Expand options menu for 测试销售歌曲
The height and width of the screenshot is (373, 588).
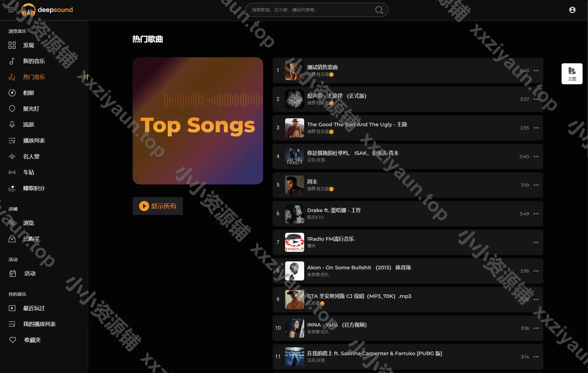(536, 71)
